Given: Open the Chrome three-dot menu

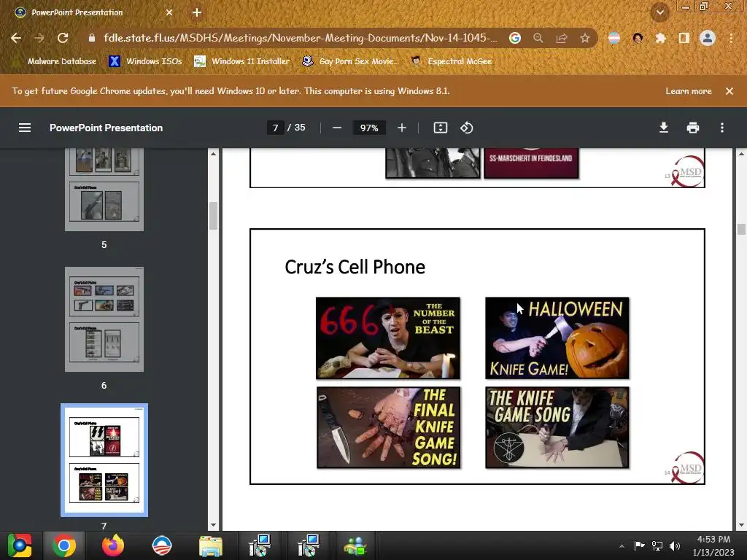Looking at the screenshot, I should [x=731, y=38].
